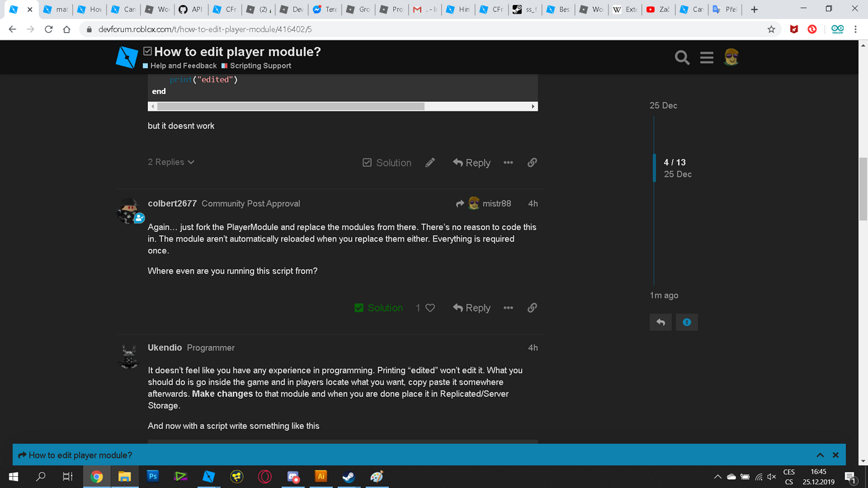Image resolution: width=868 pixels, height=488 pixels.
Task: Expand the '2 Replies' list
Action: pos(171,162)
